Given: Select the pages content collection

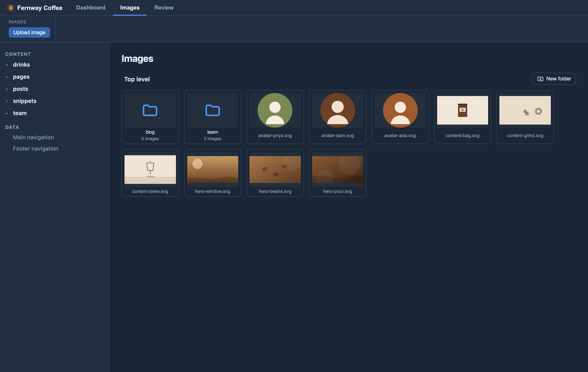Looking at the screenshot, I should pos(21,77).
